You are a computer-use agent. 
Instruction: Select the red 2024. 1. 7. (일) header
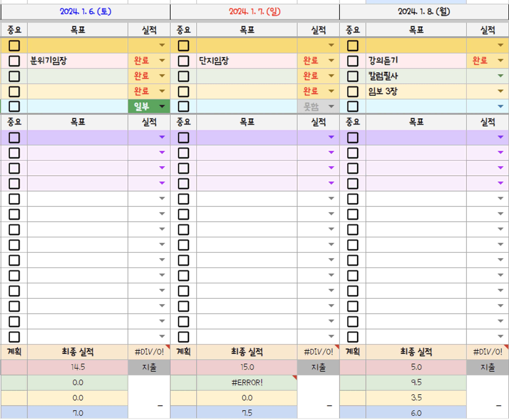pos(254,11)
